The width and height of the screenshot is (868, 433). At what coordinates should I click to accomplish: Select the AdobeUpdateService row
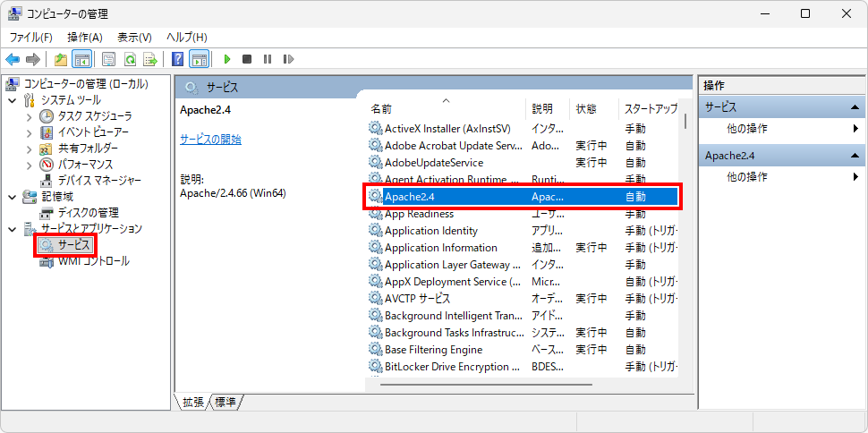pyautogui.click(x=523, y=163)
